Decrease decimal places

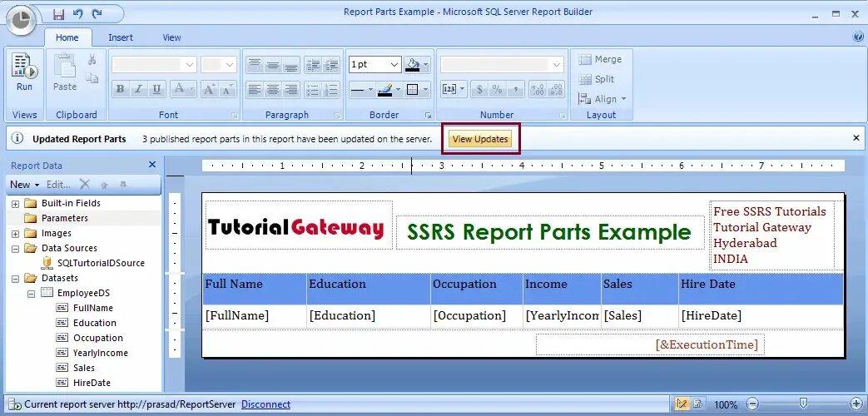click(x=556, y=89)
